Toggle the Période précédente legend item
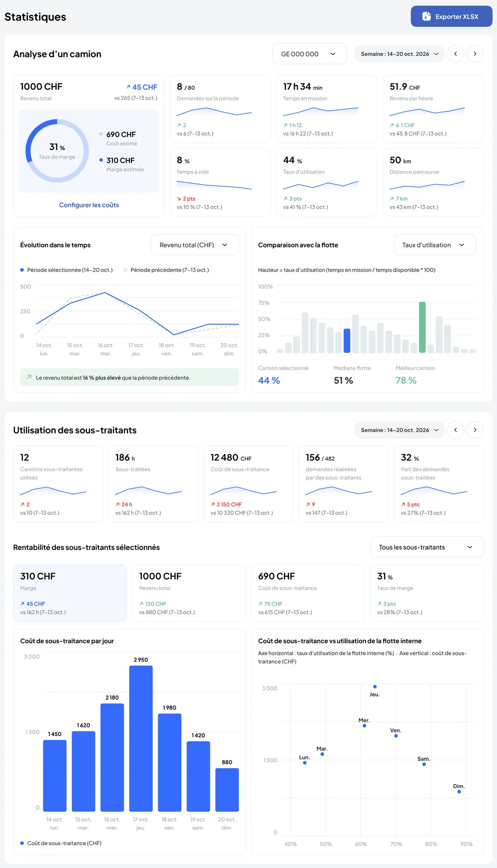This screenshot has width=497, height=868. point(166,270)
